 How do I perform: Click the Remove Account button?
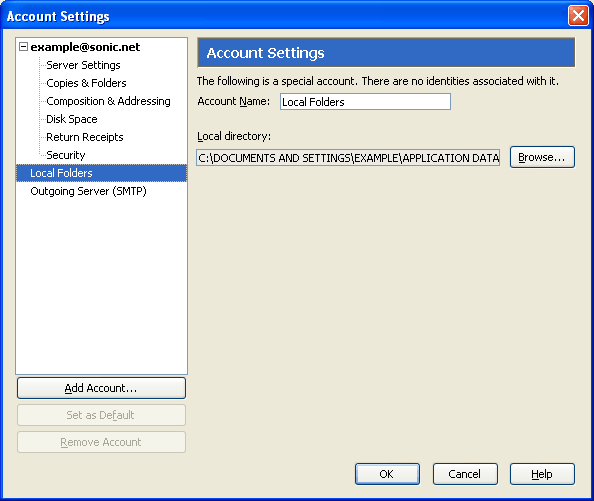(x=102, y=442)
